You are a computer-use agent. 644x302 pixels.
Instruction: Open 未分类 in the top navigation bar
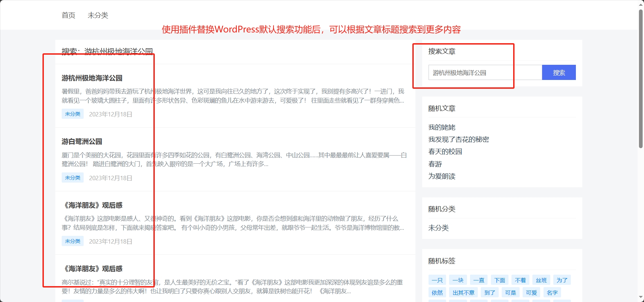[98, 15]
